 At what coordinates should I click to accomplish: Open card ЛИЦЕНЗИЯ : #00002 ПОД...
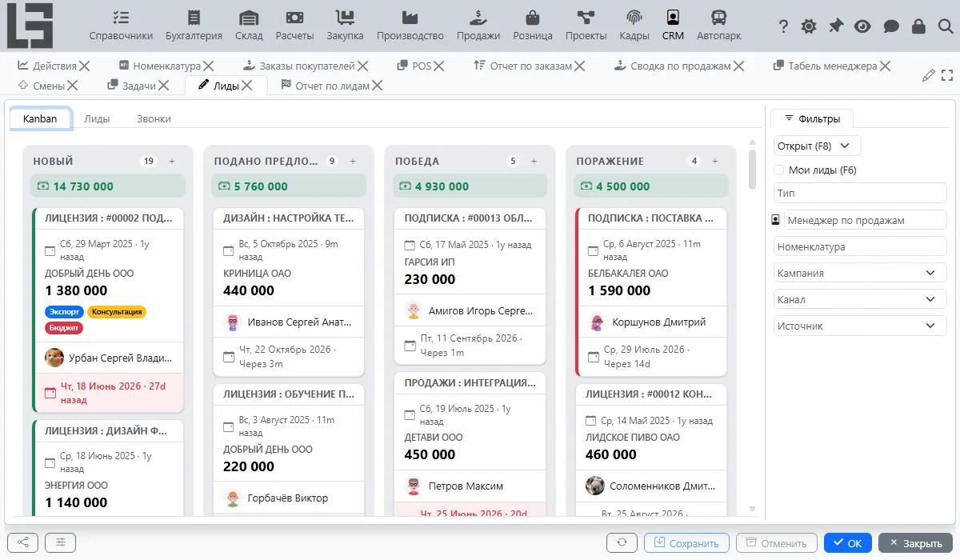point(108,218)
